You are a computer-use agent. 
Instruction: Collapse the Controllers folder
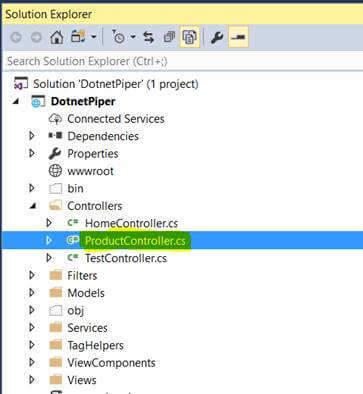point(33,206)
